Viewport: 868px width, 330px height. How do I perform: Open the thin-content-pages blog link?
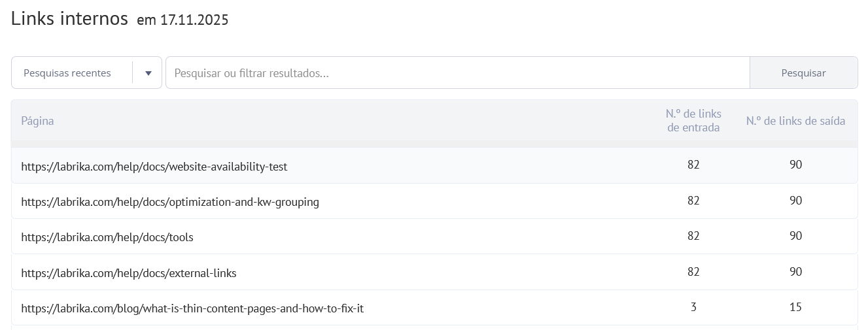point(192,308)
